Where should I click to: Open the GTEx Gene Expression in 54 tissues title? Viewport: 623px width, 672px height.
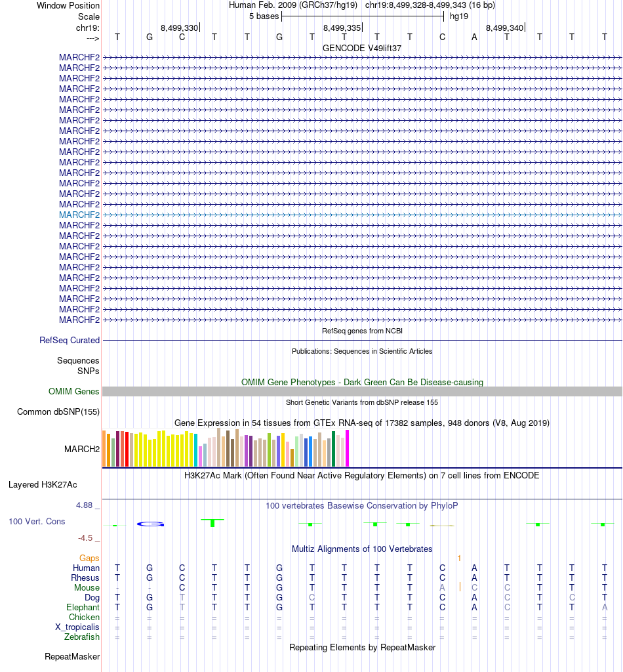[362, 423]
